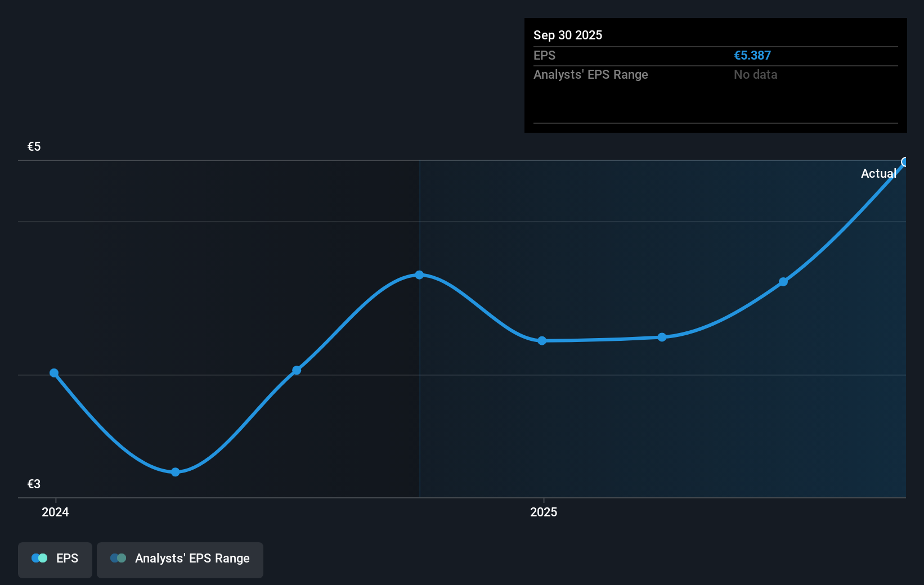Screen dimensions: 924x585
Task: Click the peak EPS data point mid-chart
Action: (x=420, y=274)
